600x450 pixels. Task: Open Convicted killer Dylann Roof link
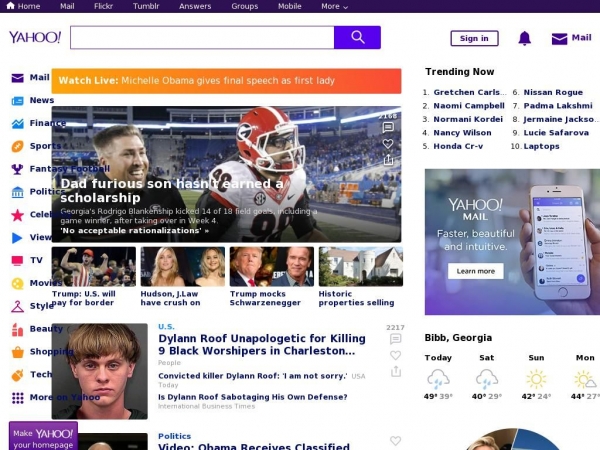pos(253,376)
